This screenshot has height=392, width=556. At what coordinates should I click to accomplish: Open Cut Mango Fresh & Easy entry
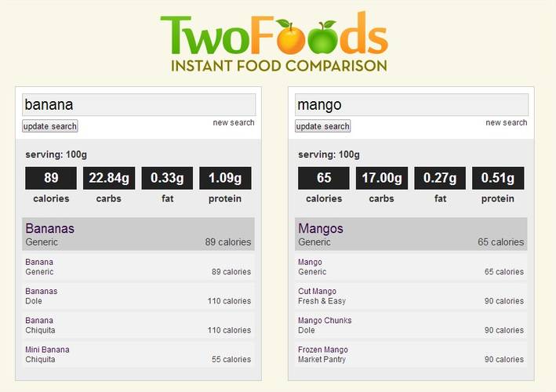point(411,296)
